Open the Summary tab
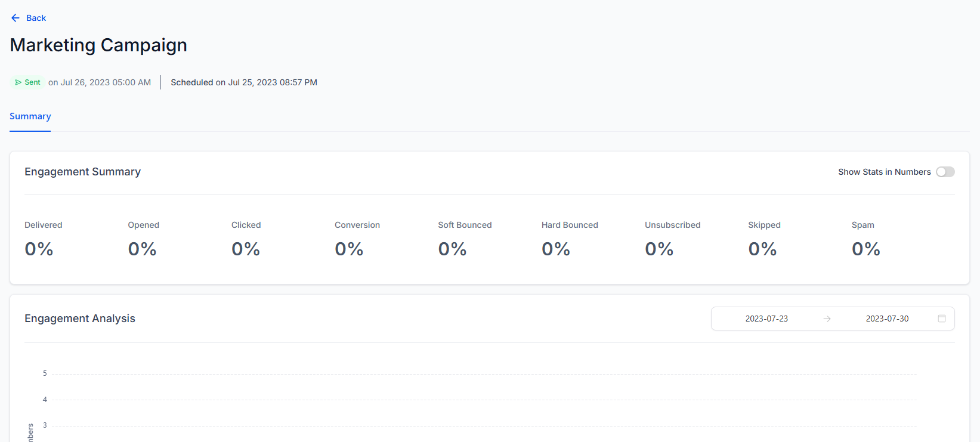The image size is (980, 442). 30,116
